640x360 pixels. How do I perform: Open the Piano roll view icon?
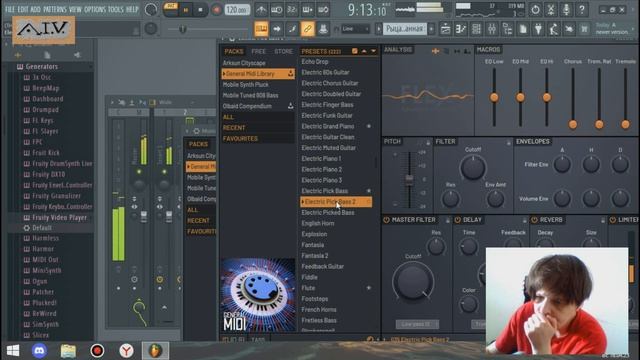[461, 29]
